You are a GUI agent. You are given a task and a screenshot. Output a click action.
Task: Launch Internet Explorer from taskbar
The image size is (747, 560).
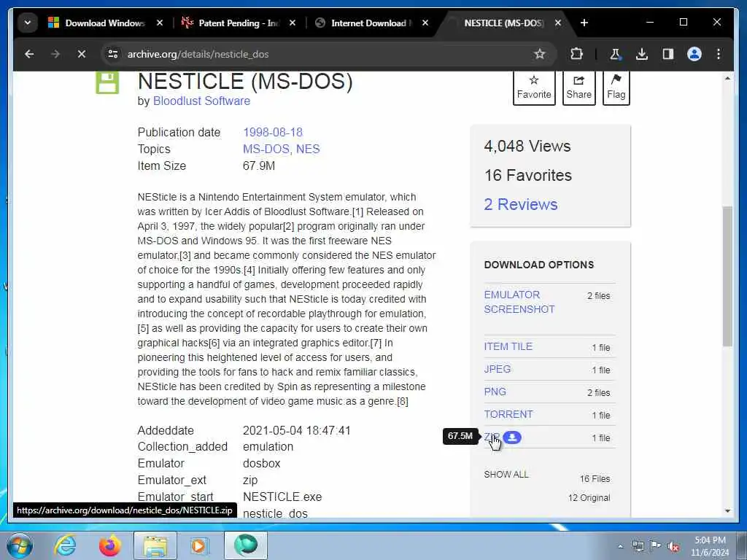65,545
